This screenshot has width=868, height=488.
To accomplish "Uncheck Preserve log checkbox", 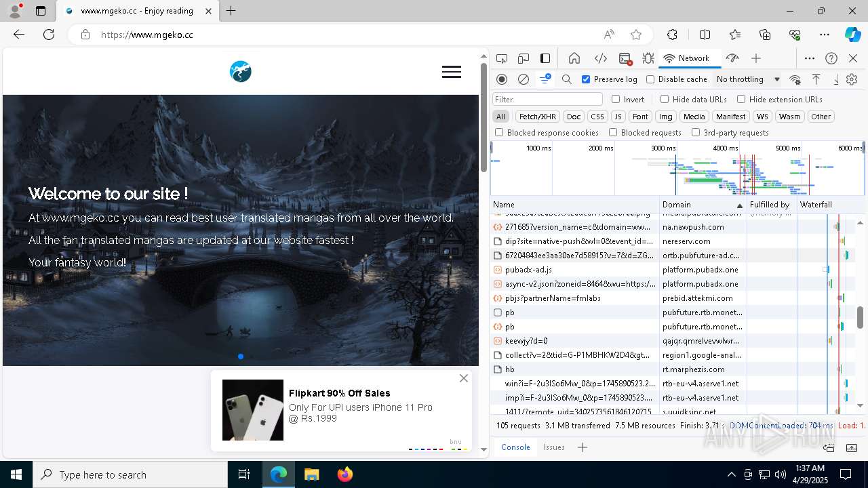I will click(x=587, y=79).
